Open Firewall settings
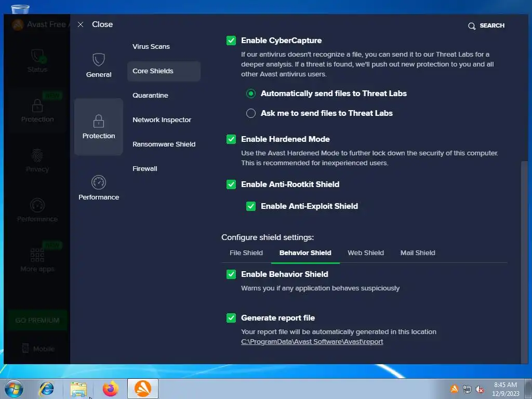 (x=145, y=169)
